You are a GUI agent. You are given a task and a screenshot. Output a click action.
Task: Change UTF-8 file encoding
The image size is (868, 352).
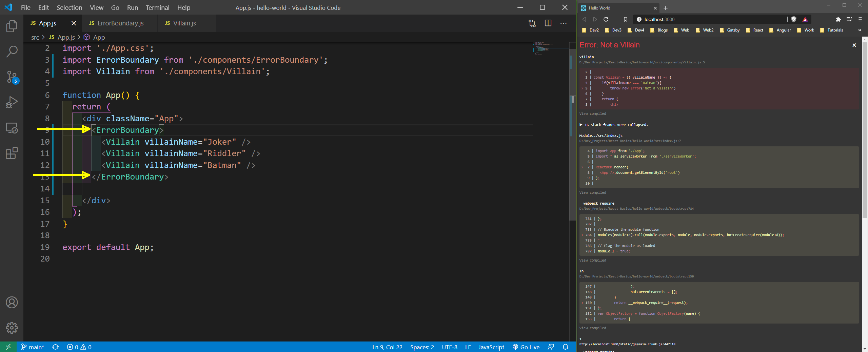450,347
